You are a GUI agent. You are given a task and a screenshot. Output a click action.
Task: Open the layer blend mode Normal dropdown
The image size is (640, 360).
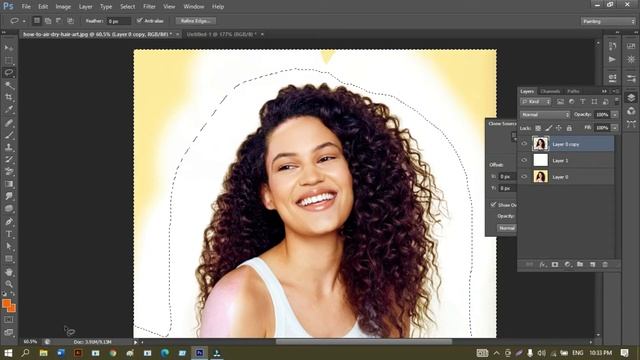[x=545, y=115]
